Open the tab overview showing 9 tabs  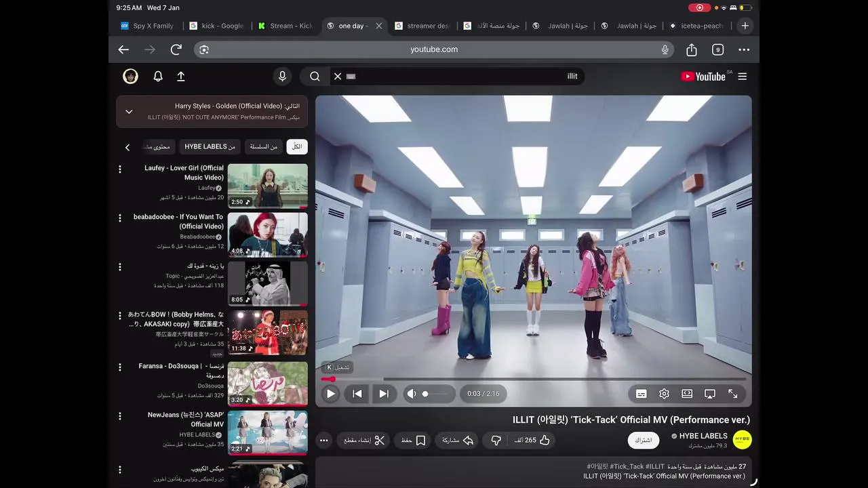coord(717,49)
